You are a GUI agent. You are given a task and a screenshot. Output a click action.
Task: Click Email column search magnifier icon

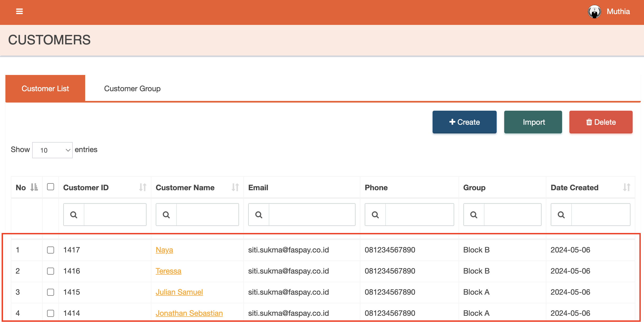[259, 215]
